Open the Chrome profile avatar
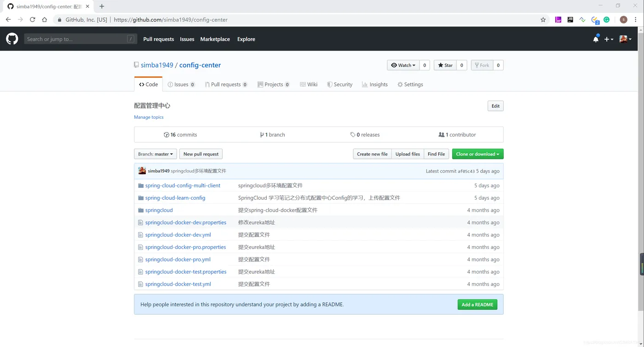Screen dimensions: 644x347 [x=624, y=20]
